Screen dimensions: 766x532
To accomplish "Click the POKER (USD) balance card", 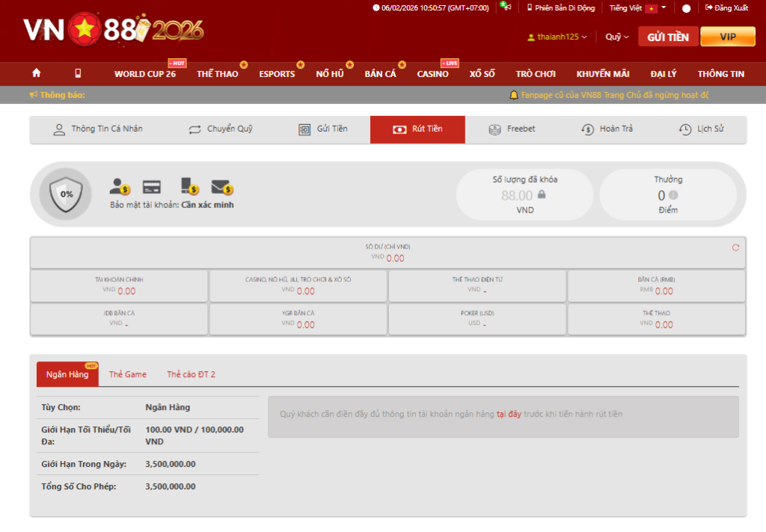I will pyautogui.click(x=477, y=319).
